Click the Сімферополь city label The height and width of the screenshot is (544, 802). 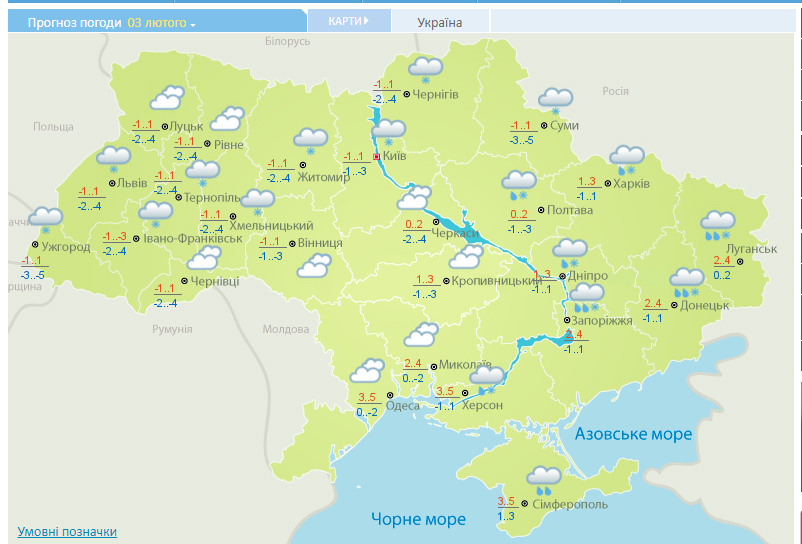pos(570,505)
